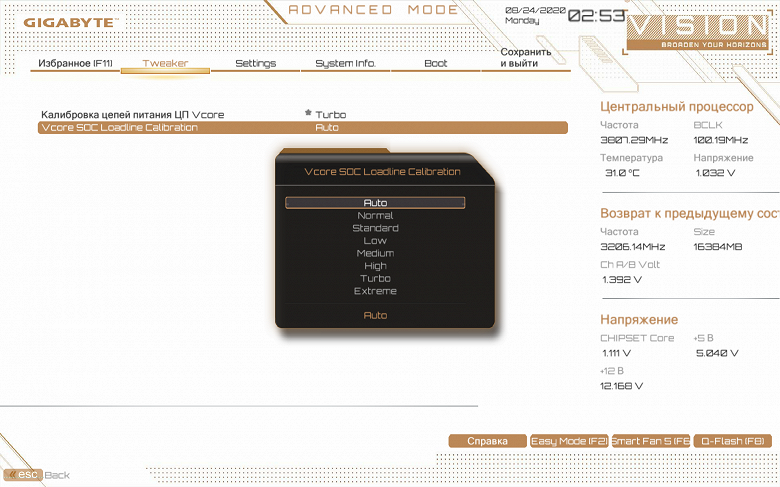
Task: Select Turbo in the popup list
Action: (x=375, y=278)
